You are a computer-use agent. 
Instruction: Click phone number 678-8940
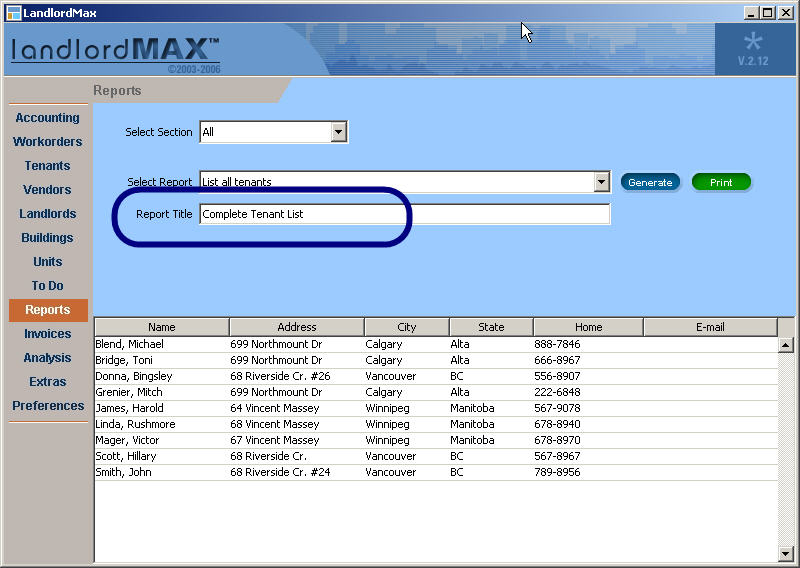557,425
